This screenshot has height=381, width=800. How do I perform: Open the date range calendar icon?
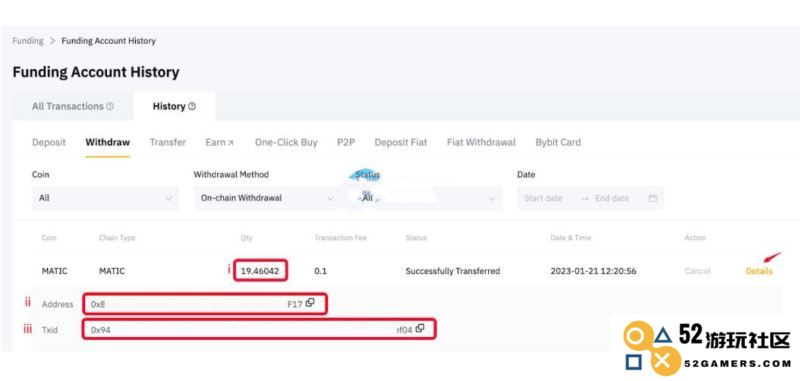653,198
